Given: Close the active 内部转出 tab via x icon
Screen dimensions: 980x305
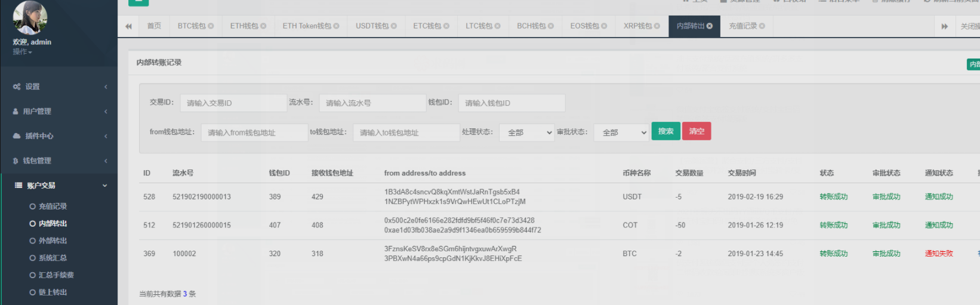Looking at the screenshot, I should [710, 26].
